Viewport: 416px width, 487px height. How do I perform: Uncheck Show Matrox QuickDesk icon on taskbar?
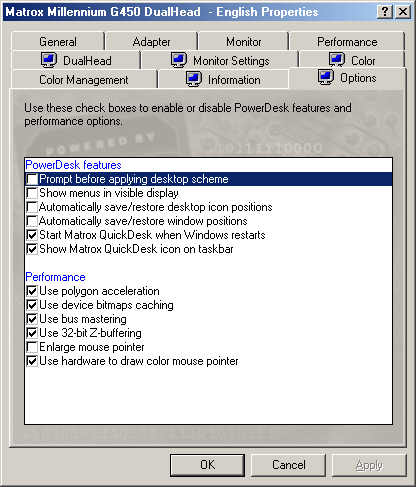click(32, 249)
